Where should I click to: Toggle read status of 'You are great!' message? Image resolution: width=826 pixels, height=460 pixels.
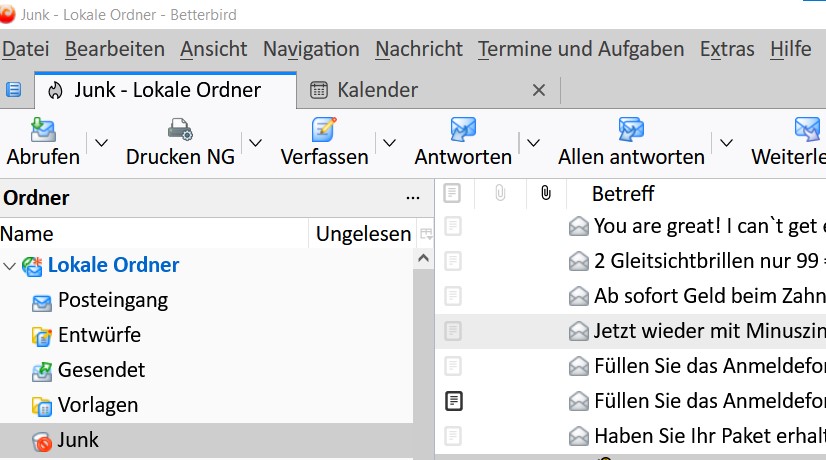(452, 226)
